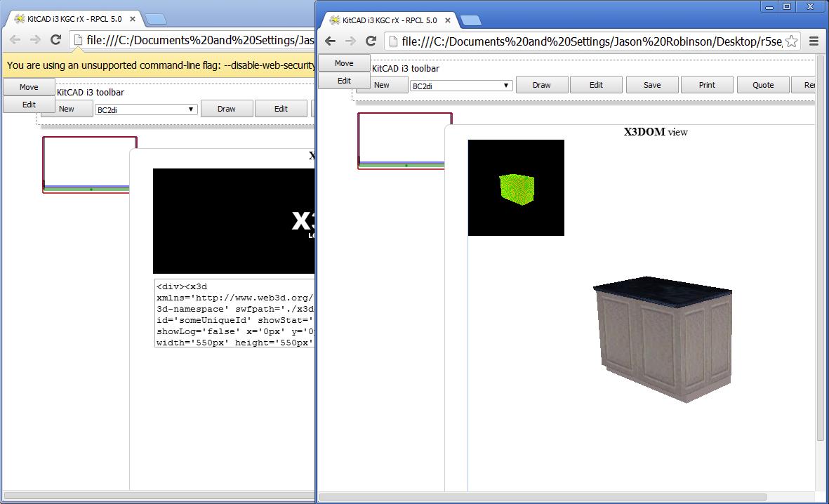Maximize the right browser window
The height and width of the screenshot is (504, 829).
coord(787,6)
